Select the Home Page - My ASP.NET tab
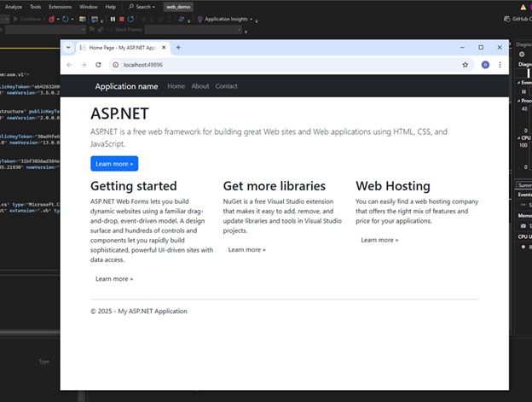 coord(122,48)
